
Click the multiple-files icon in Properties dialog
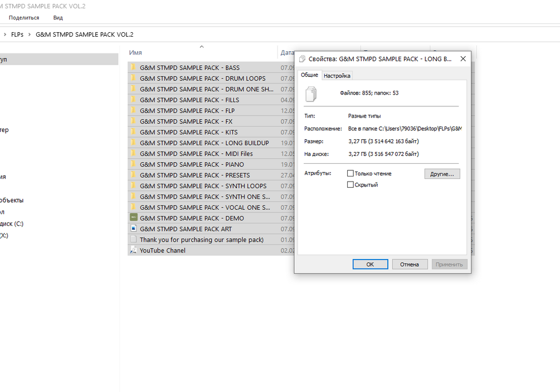pyautogui.click(x=311, y=94)
